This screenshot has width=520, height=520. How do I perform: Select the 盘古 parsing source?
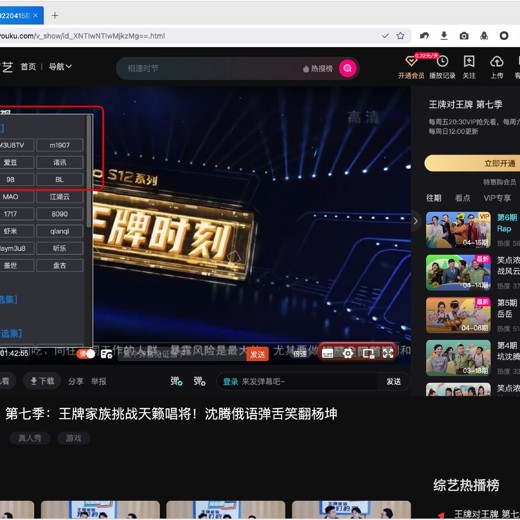click(60, 266)
